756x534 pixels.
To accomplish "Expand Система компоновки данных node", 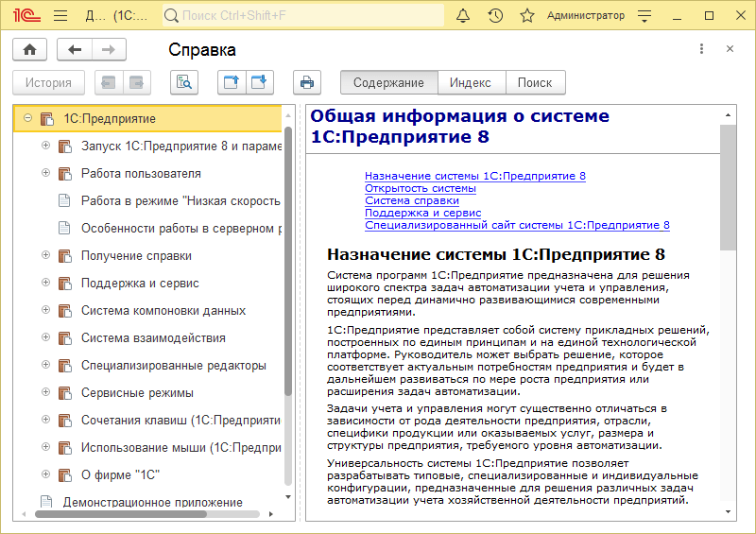I will tap(45, 310).
